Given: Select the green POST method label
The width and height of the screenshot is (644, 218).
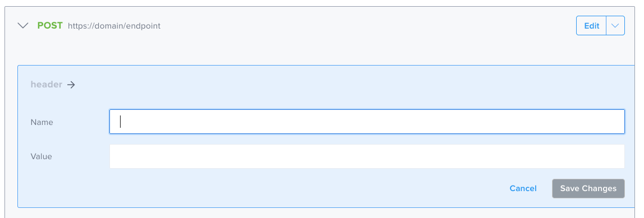Looking at the screenshot, I should point(50,25).
